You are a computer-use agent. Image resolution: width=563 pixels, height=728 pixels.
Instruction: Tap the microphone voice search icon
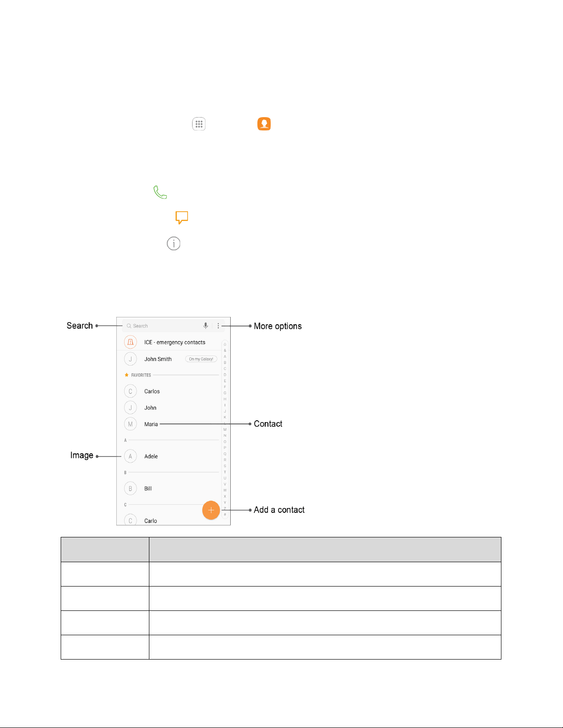point(205,326)
